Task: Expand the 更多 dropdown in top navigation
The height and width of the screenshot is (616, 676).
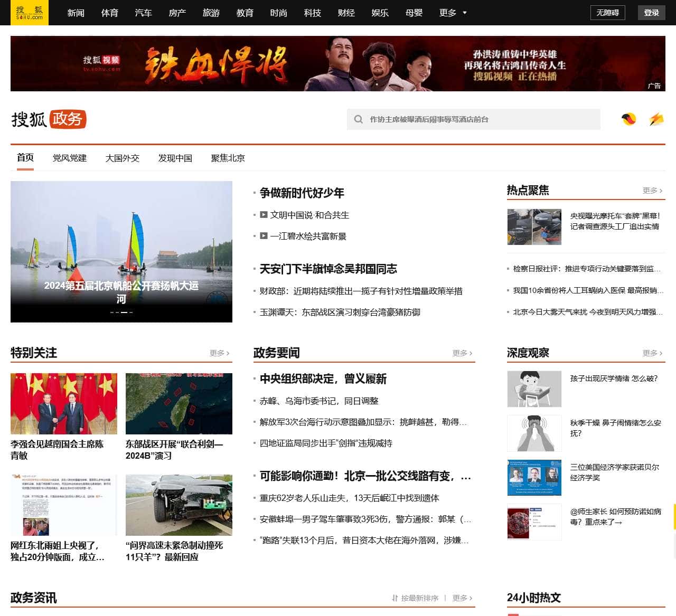Action: (x=453, y=13)
